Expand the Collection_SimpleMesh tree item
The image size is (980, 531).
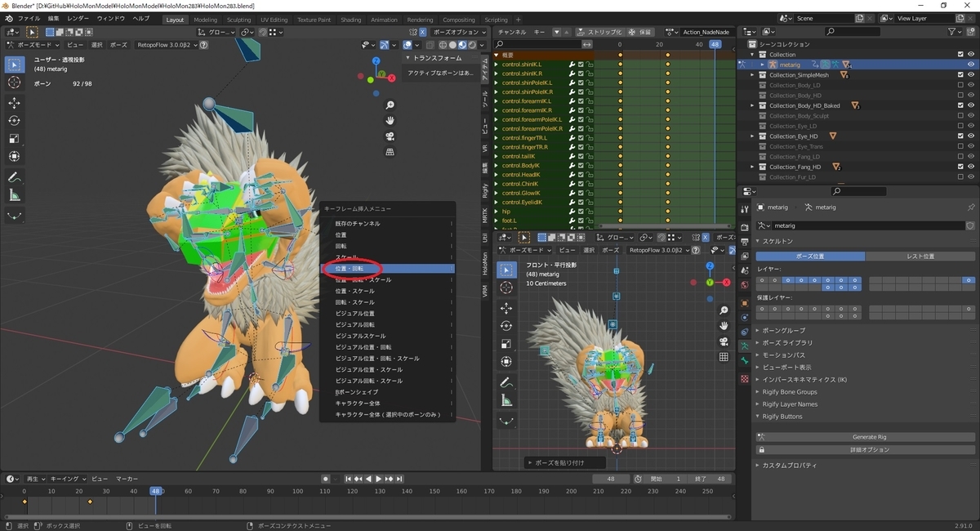[753, 75]
